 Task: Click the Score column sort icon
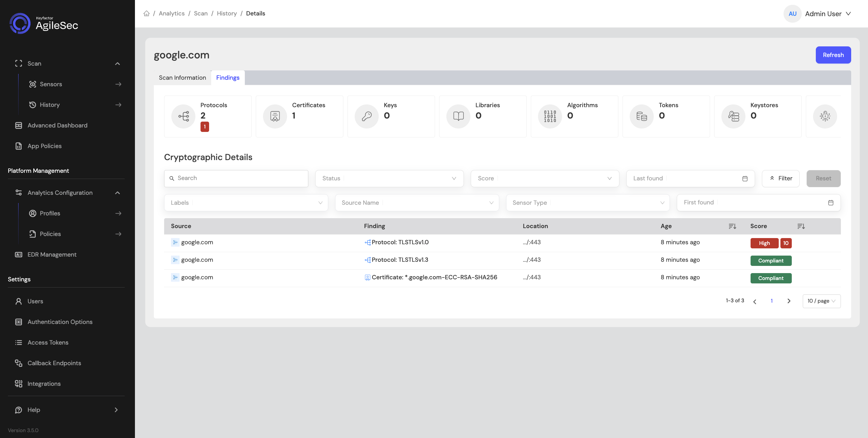[x=801, y=226]
